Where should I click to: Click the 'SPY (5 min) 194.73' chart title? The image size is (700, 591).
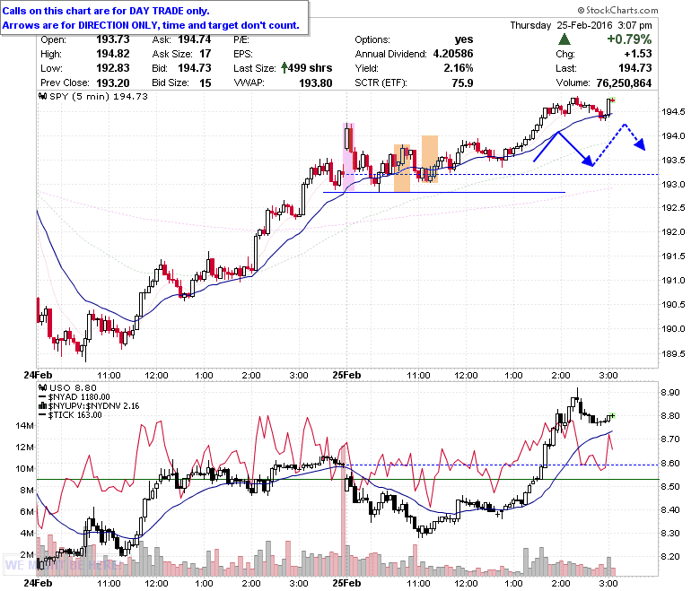point(98,96)
